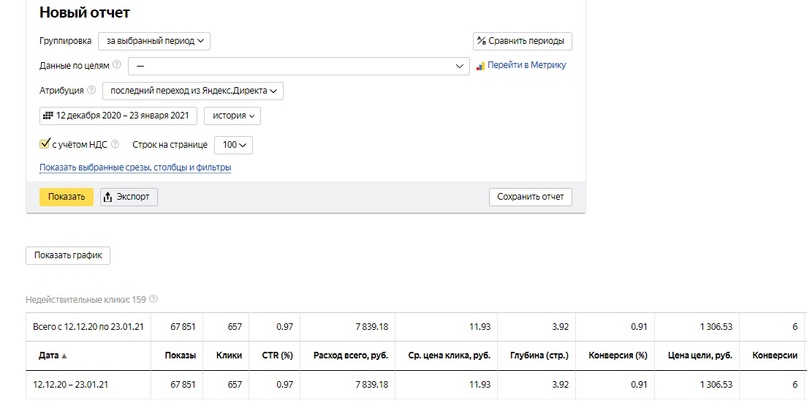Click the help icon beside Недействительные клики

(153, 299)
